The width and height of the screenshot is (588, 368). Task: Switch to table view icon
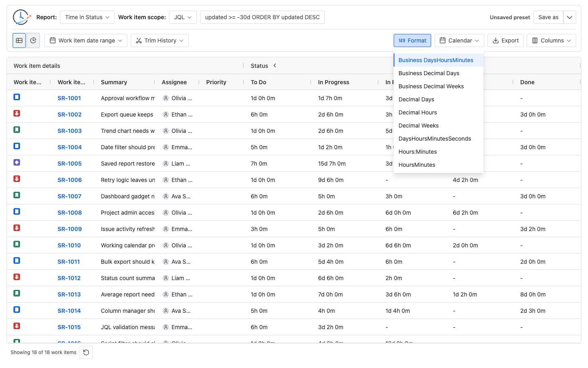point(19,40)
